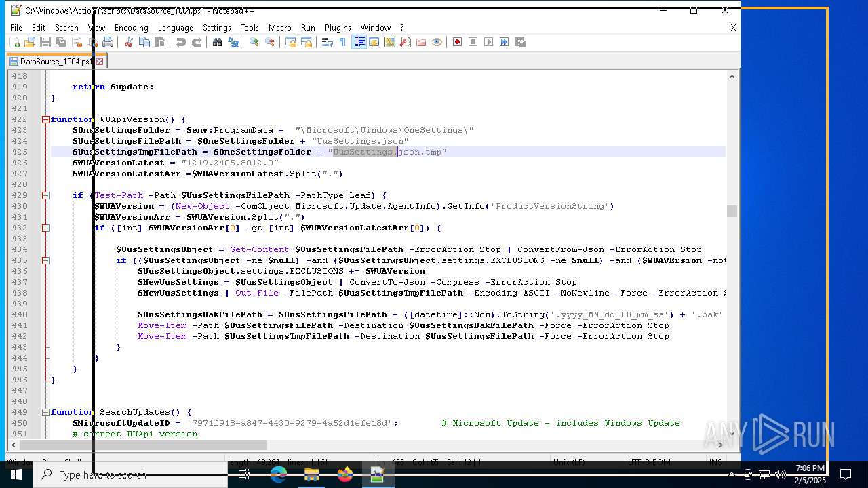
Task: Open Microsoft Edge from the taskbar
Action: pyautogui.click(x=278, y=474)
